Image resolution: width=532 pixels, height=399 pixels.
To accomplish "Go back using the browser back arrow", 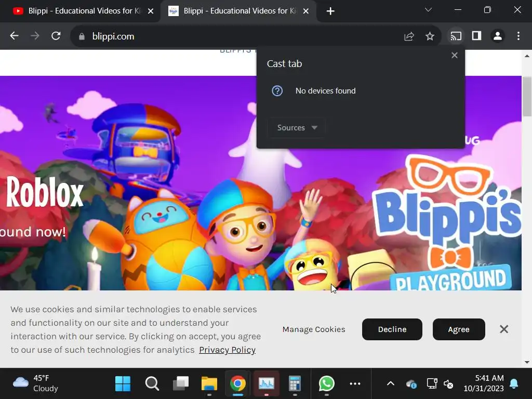I will 14,36.
